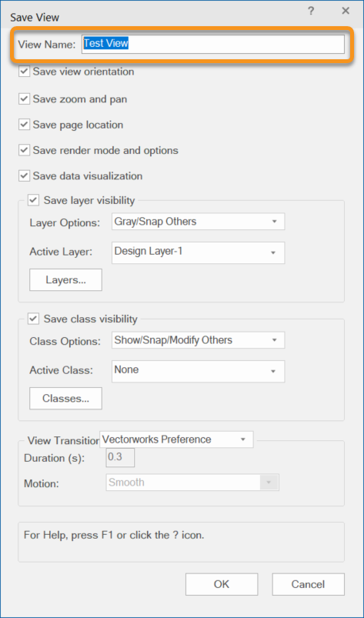Uncheck Save view orientation
364x618 pixels.
click(x=25, y=72)
